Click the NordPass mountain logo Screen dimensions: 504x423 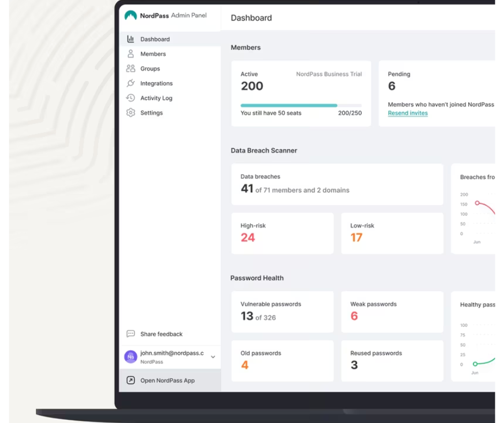tap(130, 16)
